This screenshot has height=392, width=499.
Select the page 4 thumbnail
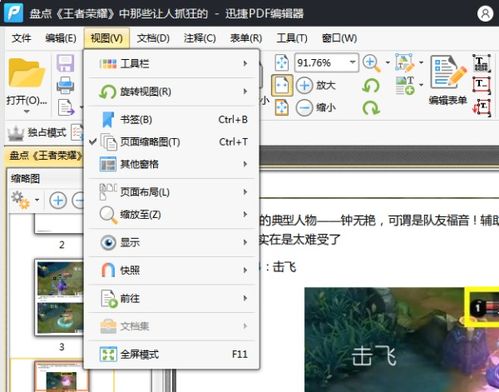[x=61, y=377]
